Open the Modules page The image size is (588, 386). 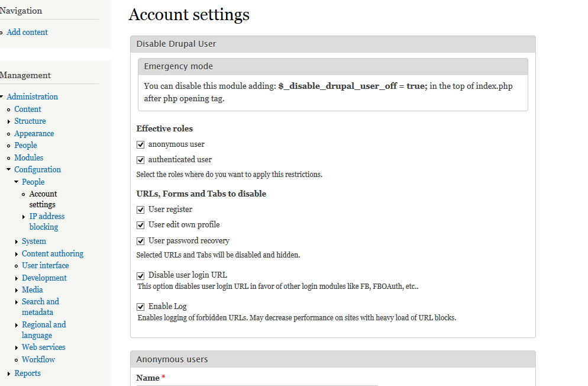(x=28, y=157)
